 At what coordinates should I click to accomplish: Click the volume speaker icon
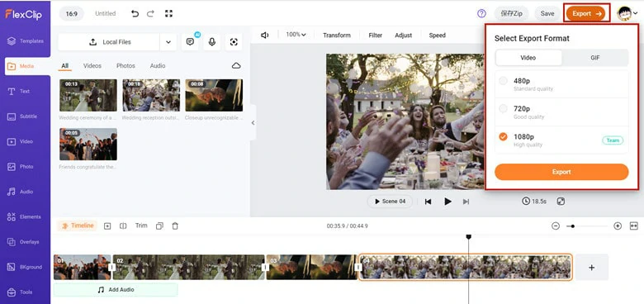click(x=265, y=36)
